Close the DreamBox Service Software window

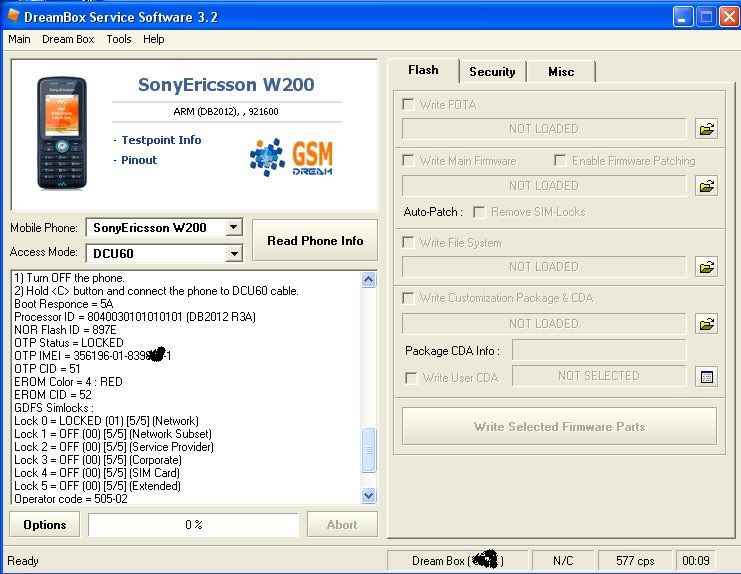tap(730, 17)
